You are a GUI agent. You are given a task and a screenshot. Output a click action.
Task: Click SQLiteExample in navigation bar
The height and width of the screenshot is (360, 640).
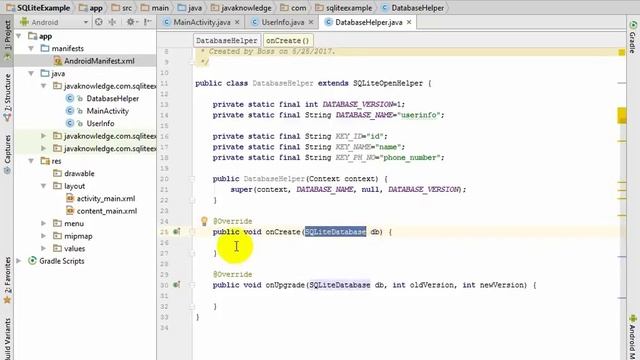(38, 8)
